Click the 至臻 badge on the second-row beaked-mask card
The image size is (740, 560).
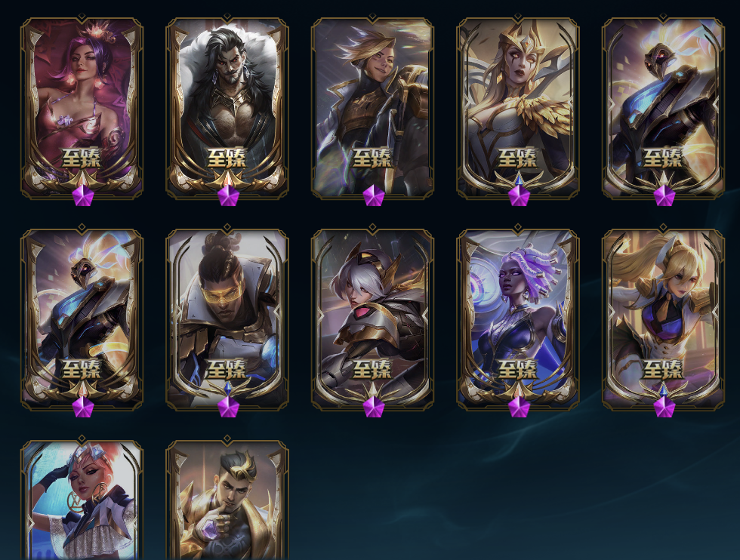(x=82, y=369)
